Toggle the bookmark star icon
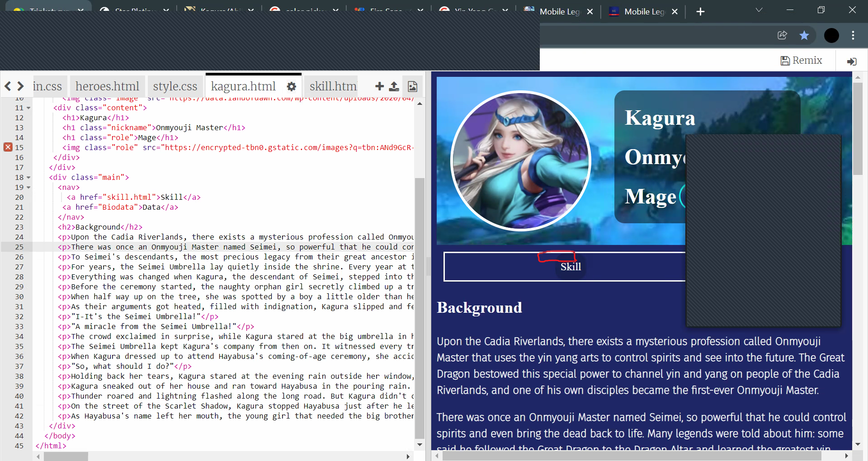Screen dimensions: 868x461 tap(804, 35)
